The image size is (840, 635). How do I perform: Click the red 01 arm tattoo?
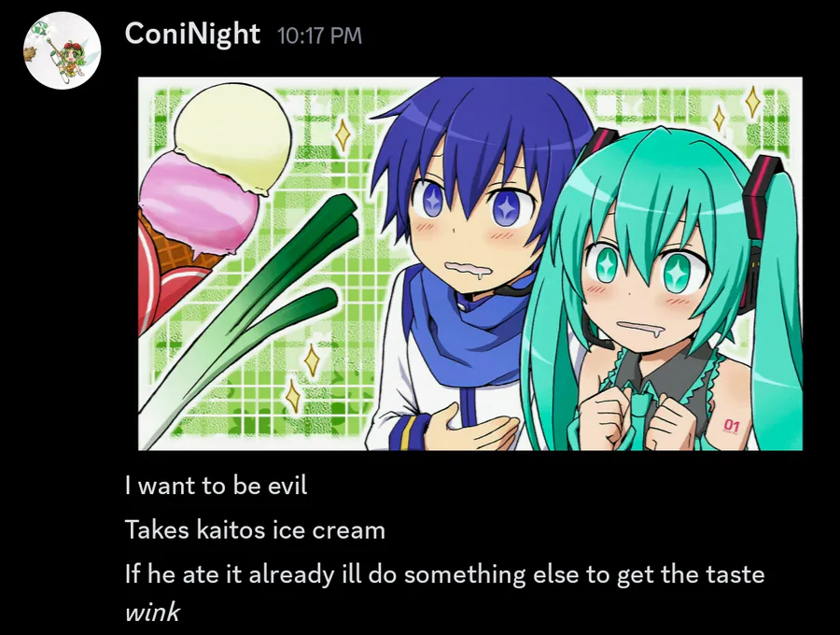731,427
